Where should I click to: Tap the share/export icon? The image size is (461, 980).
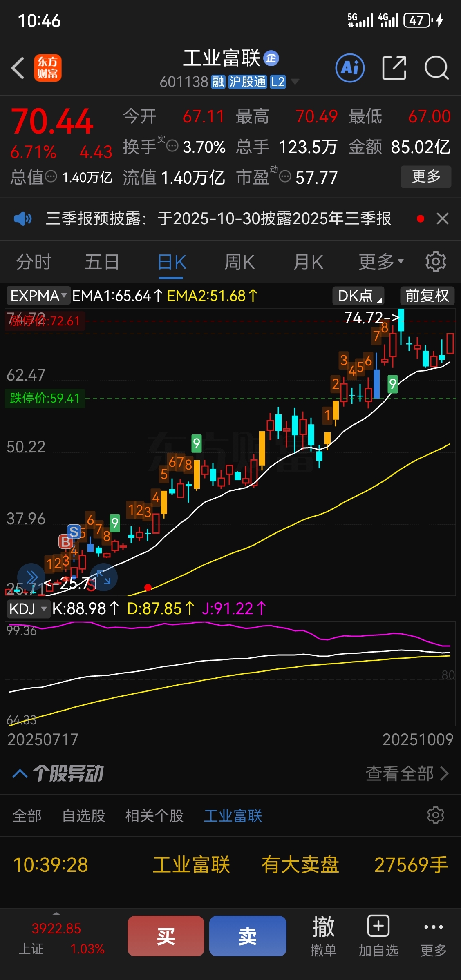point(394,68)
